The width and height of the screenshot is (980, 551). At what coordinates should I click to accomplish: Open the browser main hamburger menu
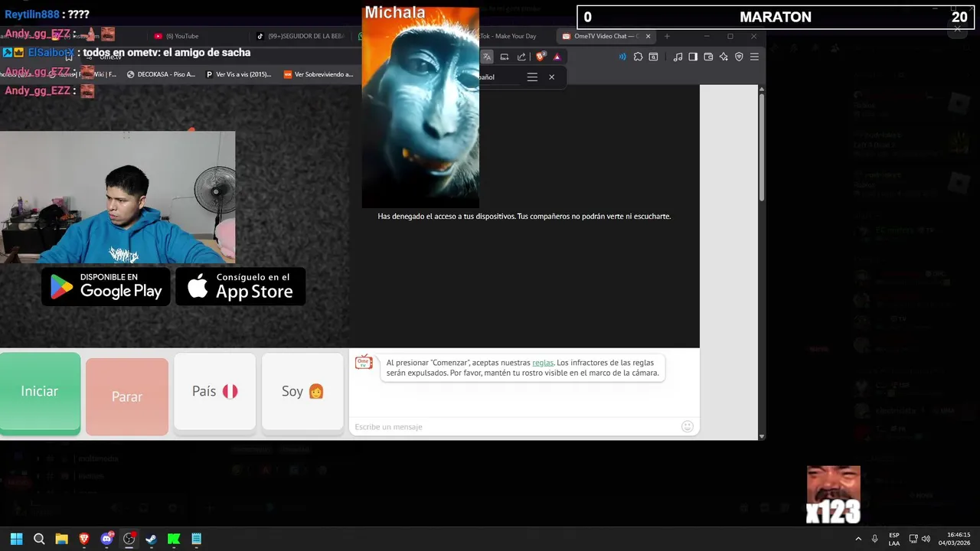[x=754, y=57]
